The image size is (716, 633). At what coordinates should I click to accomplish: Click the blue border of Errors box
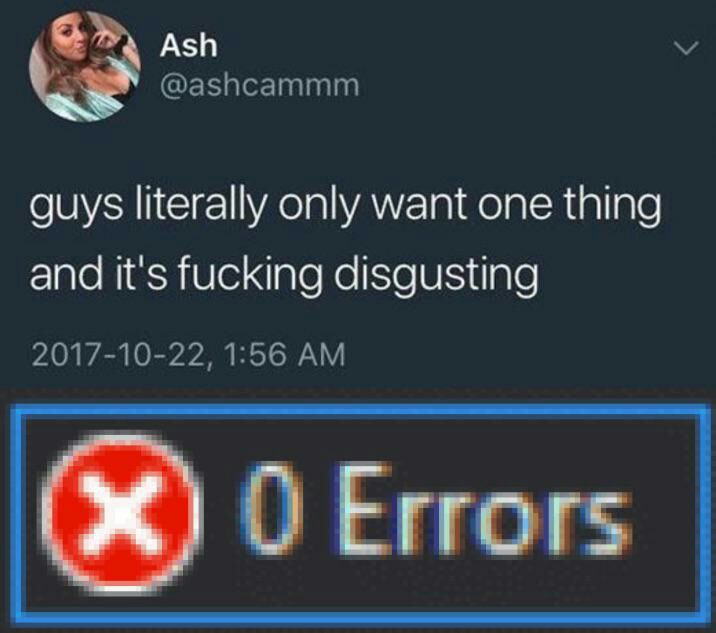point(357,410)
